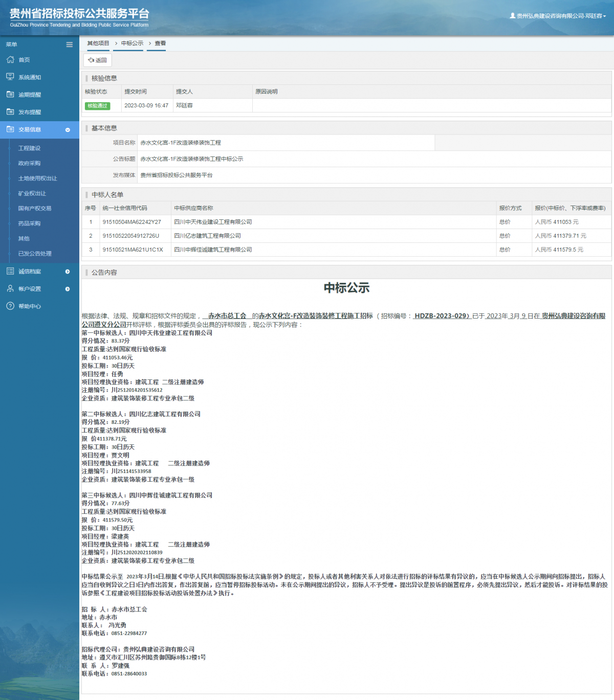Viewport: 614px width, 700px height.
Task: Click supplier 四川亿志建筑工程有限公司 in table
Action: [x=207, y=236]
